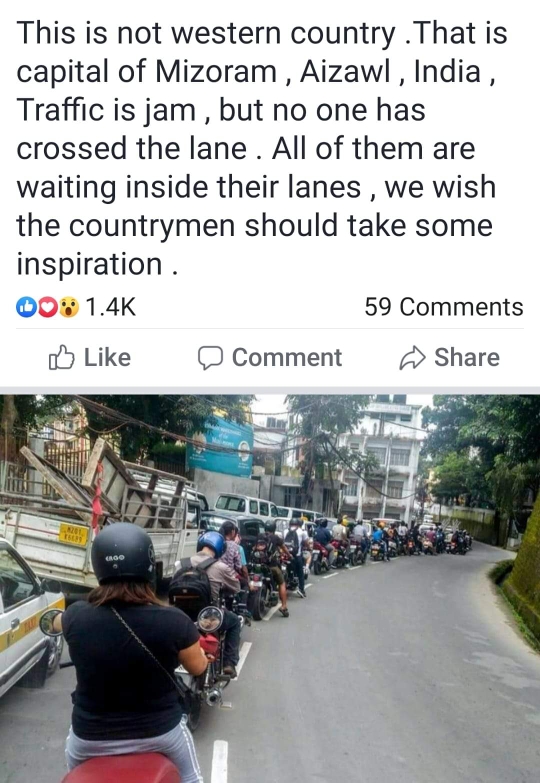540x783 pixels.
Task: Open the 1.4K reactions list
Action: click(x=110, y=307)
